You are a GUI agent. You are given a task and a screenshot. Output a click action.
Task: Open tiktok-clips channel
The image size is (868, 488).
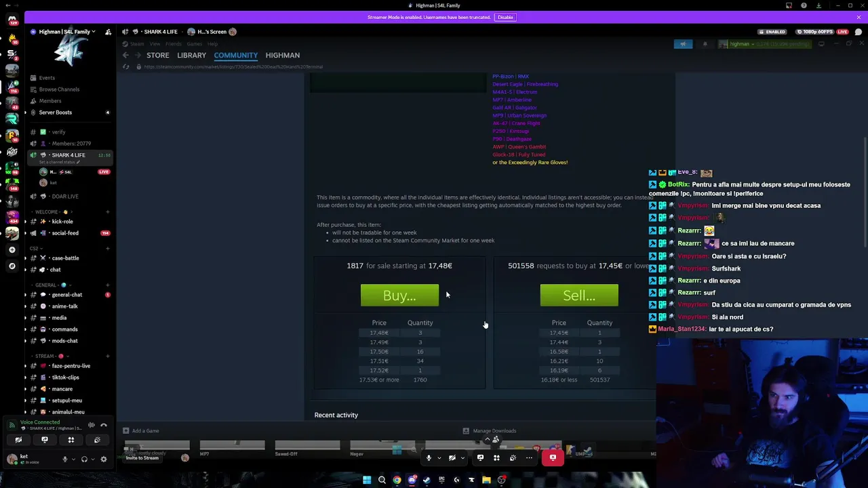pyautogui.click(x=65, y=378)
